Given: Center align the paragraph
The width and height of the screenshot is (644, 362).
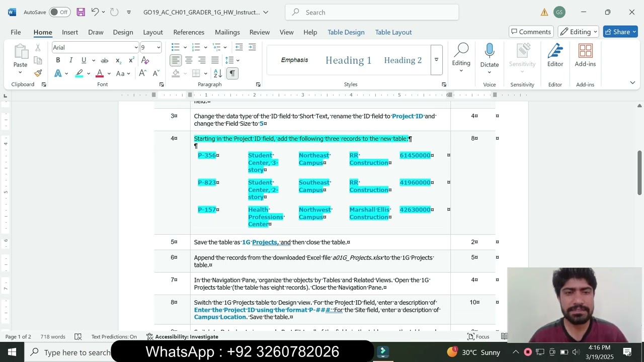Looking at the screenshot, I should click(x=189, y=60).
